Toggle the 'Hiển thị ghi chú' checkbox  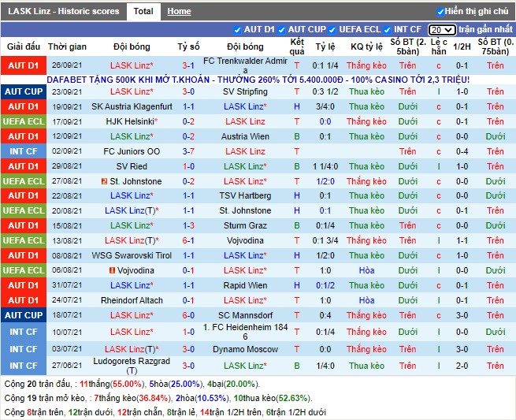[x=440, y=12]
